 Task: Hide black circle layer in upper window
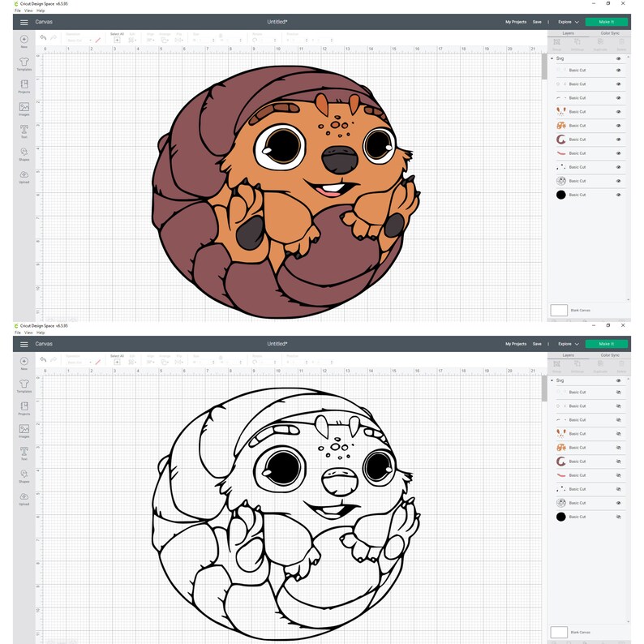tap(619, 195)
